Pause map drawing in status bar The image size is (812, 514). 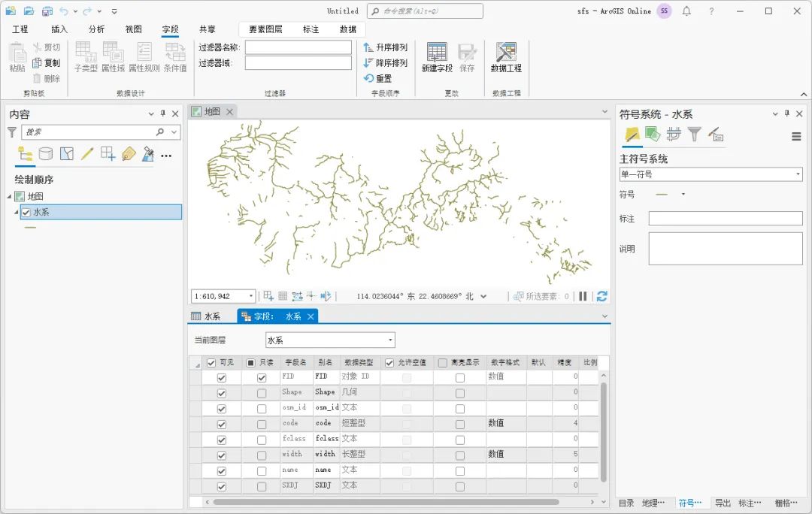(583, 296)
